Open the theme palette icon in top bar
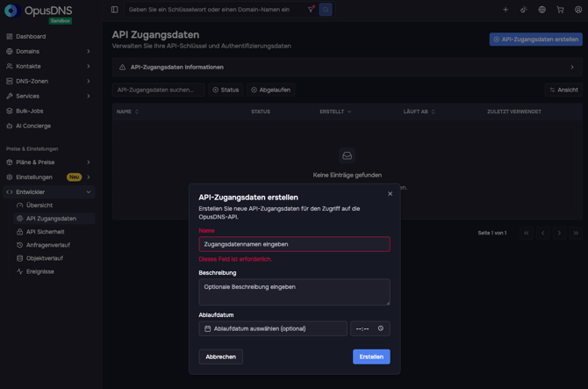 point(524,10)
